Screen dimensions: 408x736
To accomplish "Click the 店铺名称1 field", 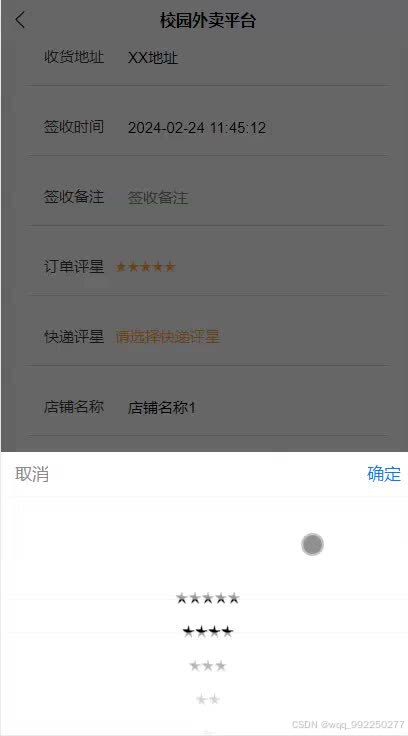I will click(162, 407).
